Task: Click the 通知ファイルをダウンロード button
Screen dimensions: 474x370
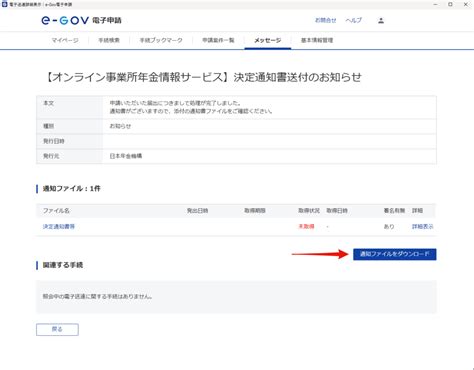Action: pos(395,254)
